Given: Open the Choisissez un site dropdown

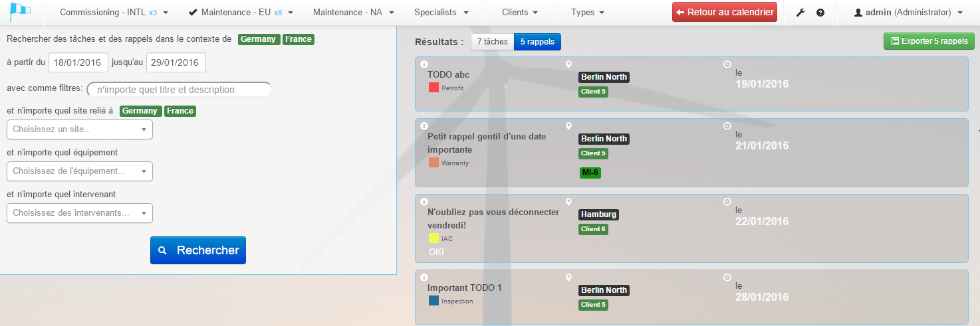Looking at the screenshot, I should coord(80,129).
